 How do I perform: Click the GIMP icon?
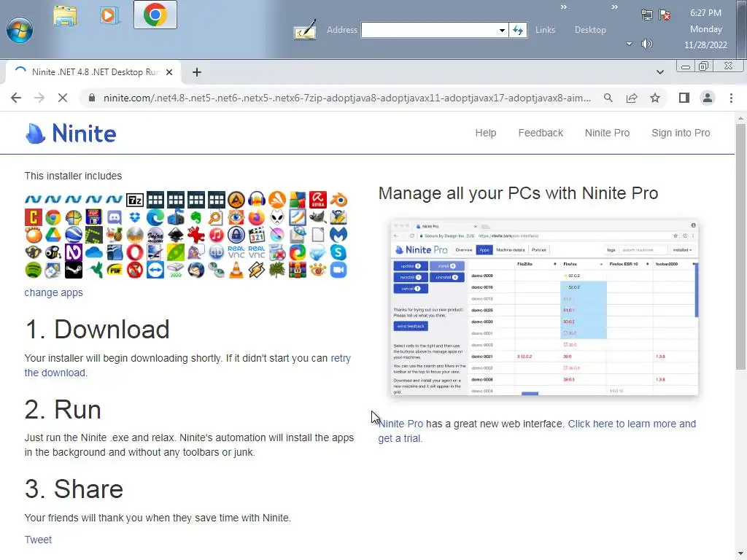coord(318,217)
